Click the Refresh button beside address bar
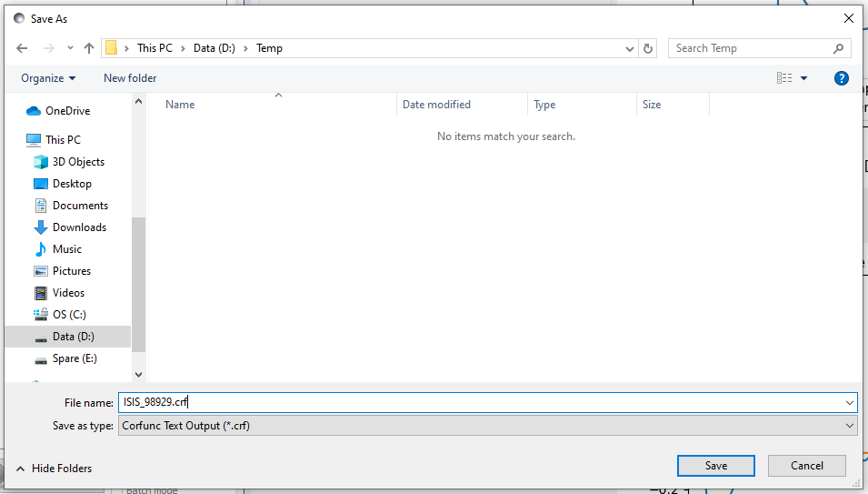 click(x=648, y=48)
